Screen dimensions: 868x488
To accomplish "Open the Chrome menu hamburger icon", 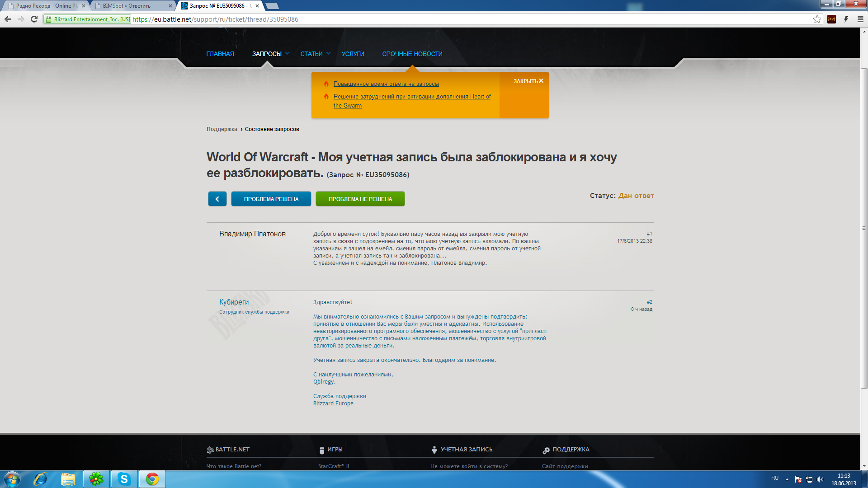I will tap(860, 19).
